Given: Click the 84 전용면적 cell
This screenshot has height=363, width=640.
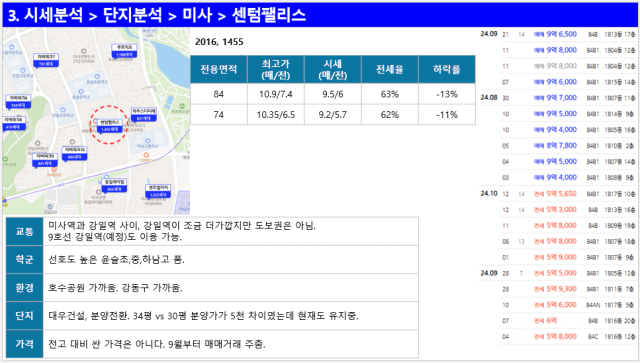Looking at the screenshot, I should [x=219, y=94].
